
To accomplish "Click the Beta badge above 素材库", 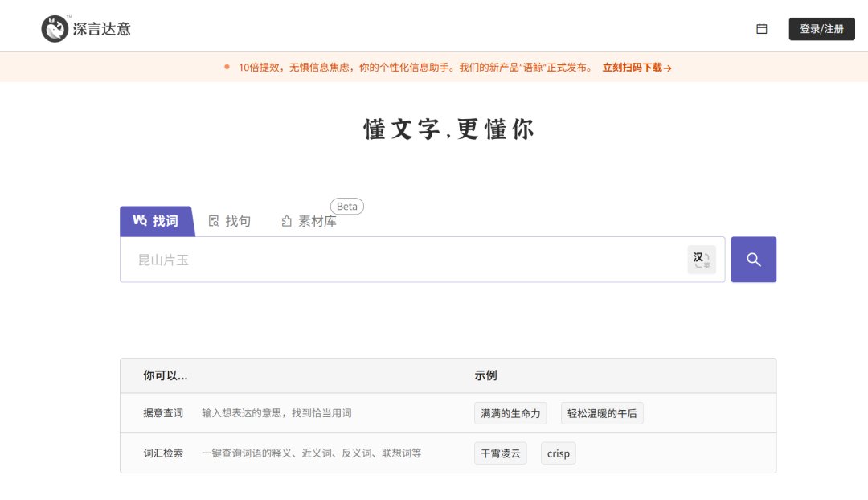I will tap(346, 206).
